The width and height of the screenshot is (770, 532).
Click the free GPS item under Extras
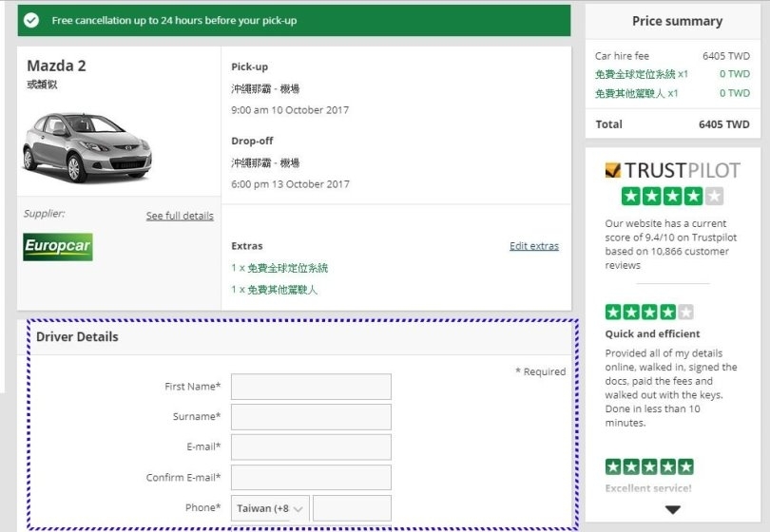point(279,268)
